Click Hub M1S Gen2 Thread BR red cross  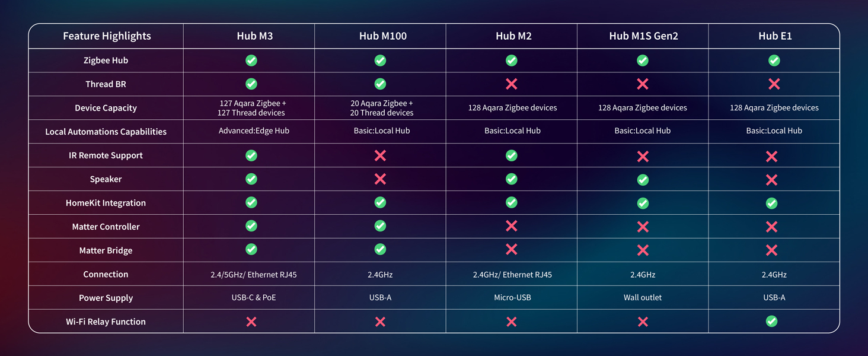click(x=643, y=84)
